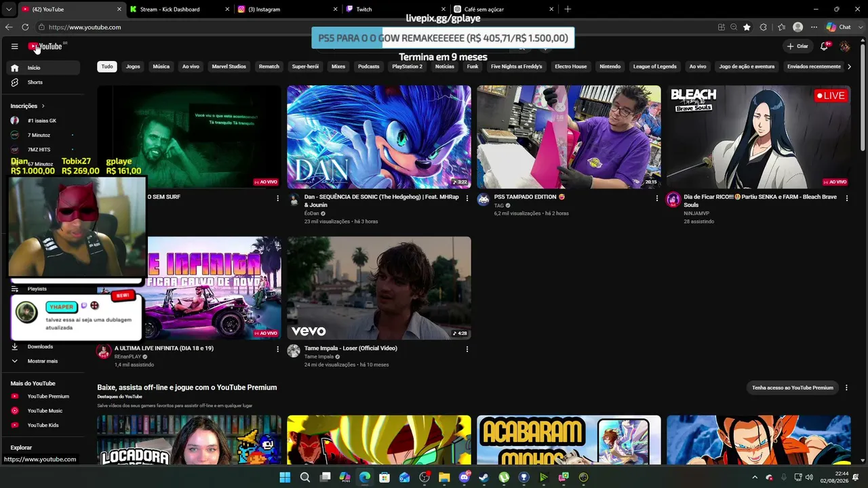Open a new browser tab
Viewport: 868px width, 488px height.
568,9
